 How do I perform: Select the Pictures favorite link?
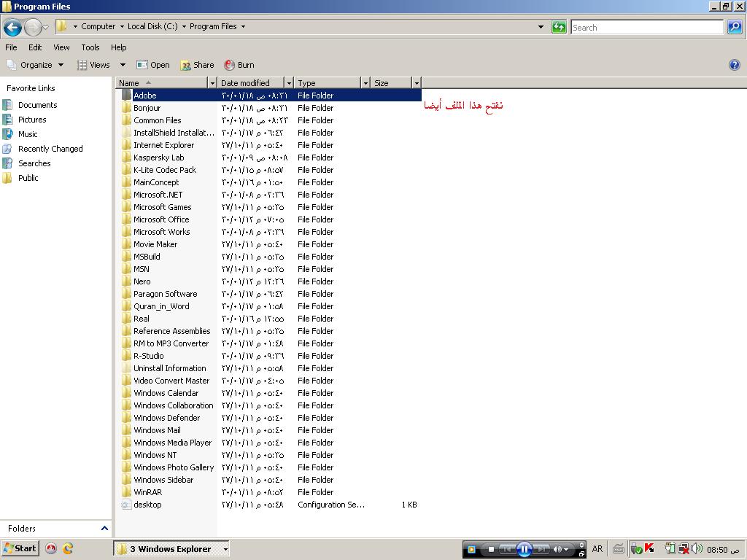(x=32, y=120)
